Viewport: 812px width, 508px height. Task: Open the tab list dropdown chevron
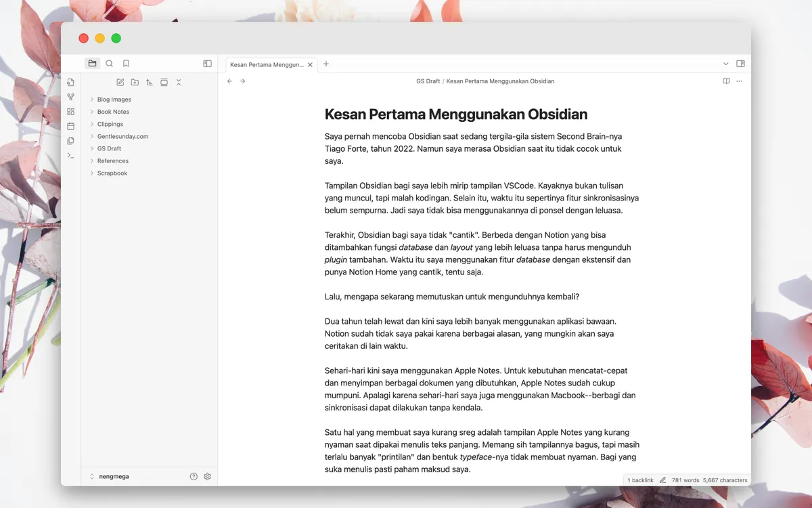coord(726,64)
